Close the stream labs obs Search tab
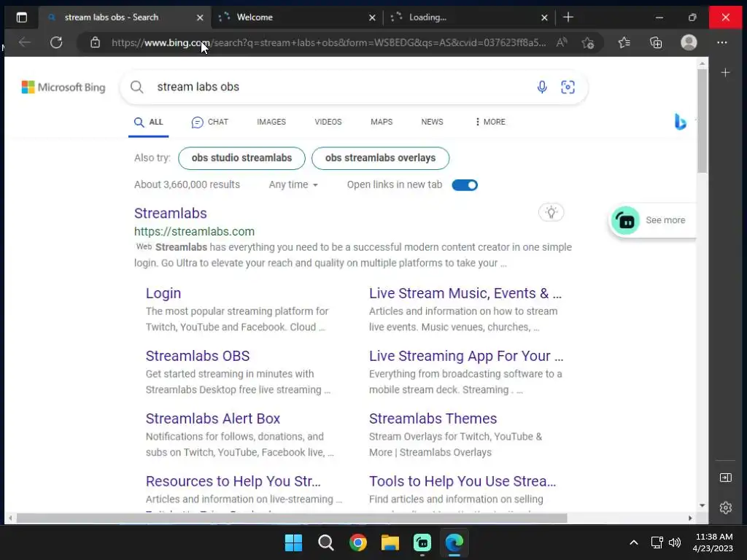Viewport: 747px width, 560px height. [x=200, y=17]
